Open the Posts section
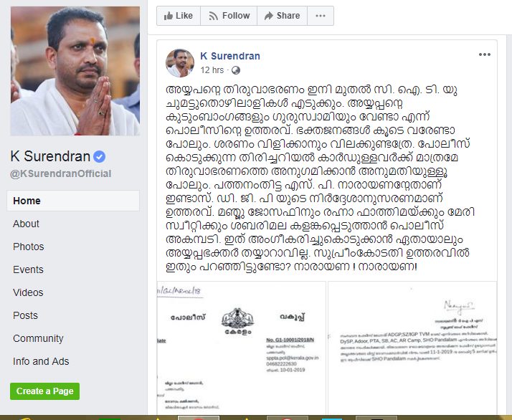Screen dimensions: 512x420 (26, 315)
